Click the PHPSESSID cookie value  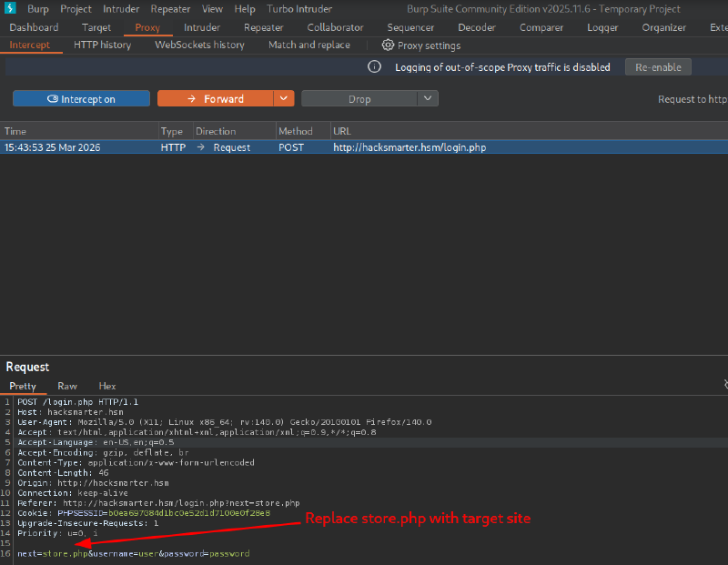point(189,513)
